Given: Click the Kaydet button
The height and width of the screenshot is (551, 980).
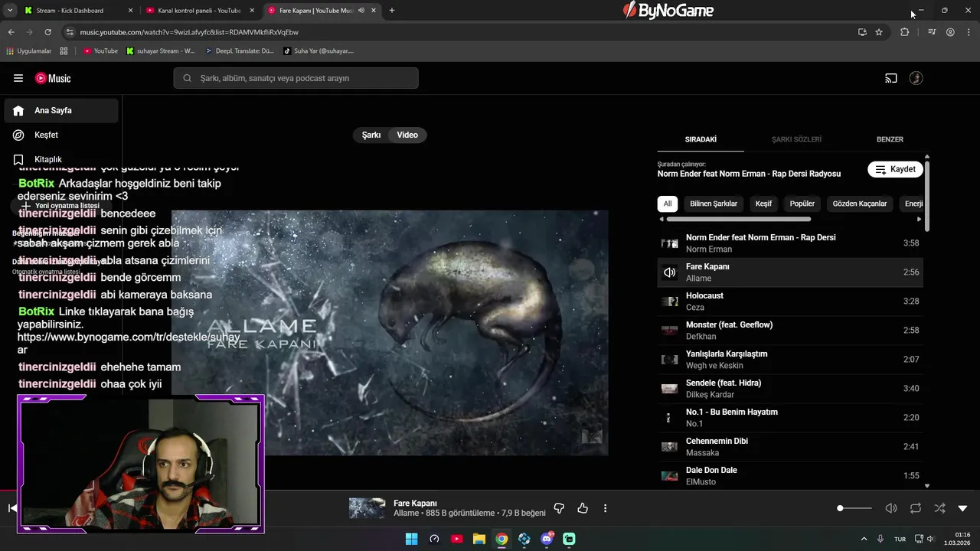Looking at the screenshot, I should tap(895, 169).
